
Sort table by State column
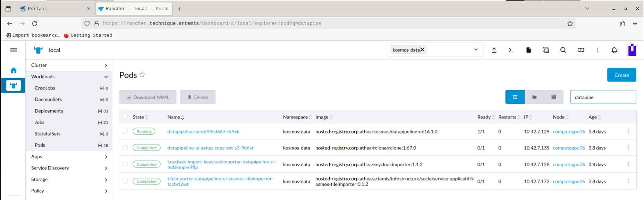pyautogui.click(x=140, y=117)
